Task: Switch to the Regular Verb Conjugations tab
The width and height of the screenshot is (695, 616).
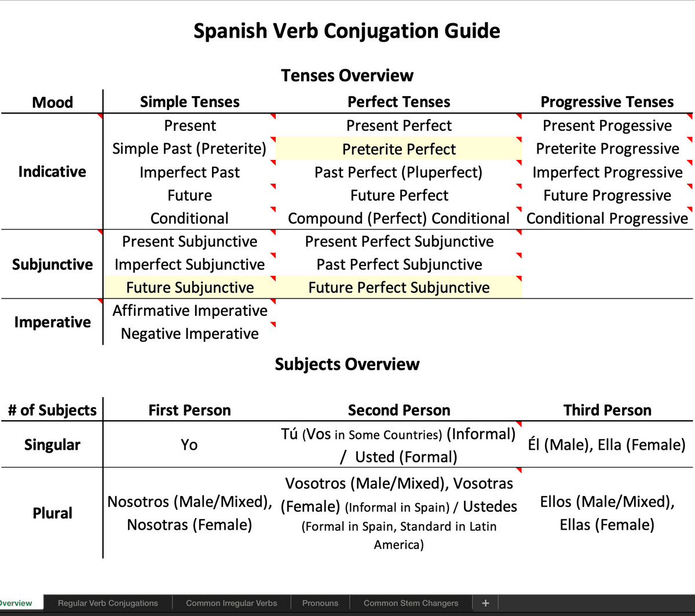Action: click(x=108, y=603)
